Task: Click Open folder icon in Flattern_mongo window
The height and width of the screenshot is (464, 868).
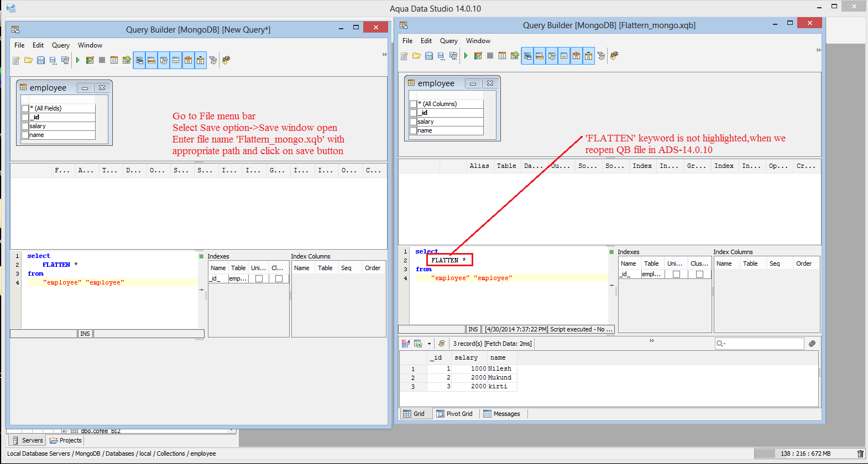Action: pos(417,56)
